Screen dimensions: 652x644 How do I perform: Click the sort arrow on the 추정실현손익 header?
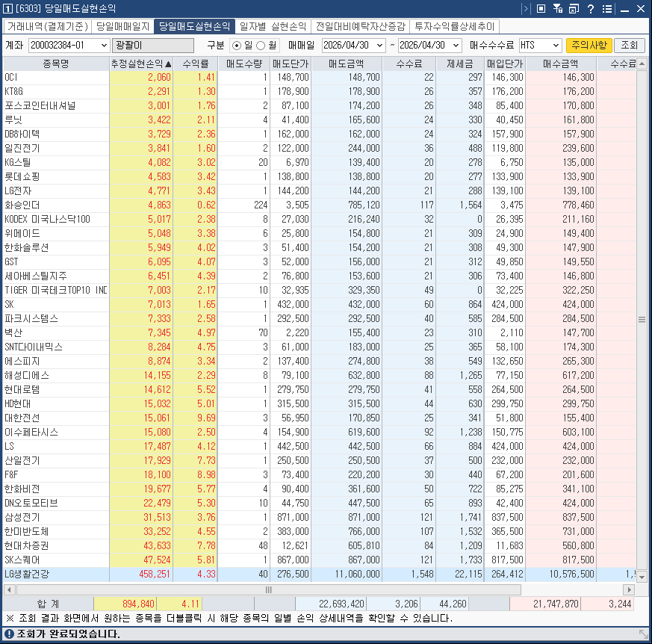(x=168, y=64)
